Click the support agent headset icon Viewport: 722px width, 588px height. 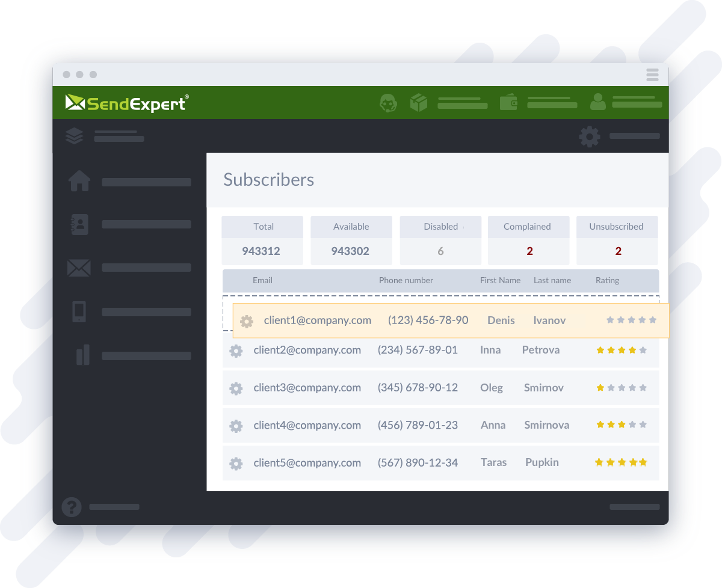[x=389, y=103]
